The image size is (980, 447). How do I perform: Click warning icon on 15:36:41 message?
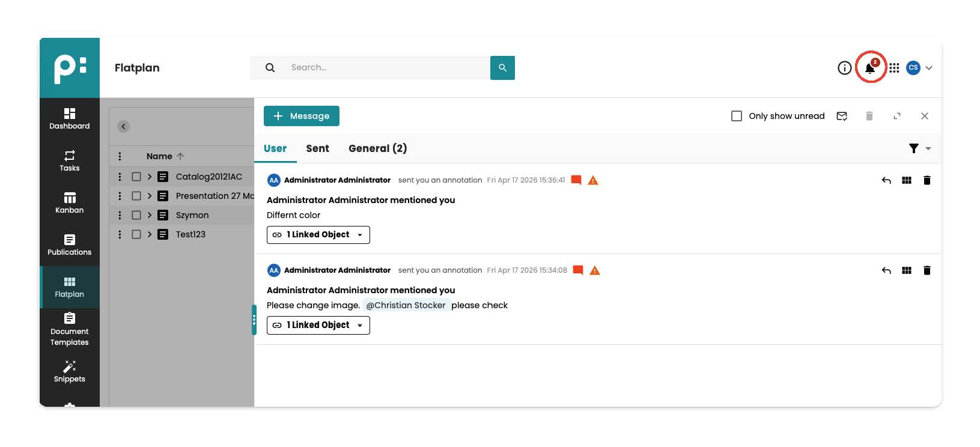(x=593, y=180)
